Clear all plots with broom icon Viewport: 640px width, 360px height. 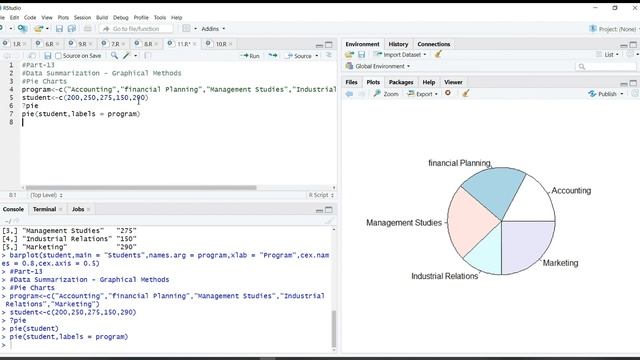click(465, 93)
